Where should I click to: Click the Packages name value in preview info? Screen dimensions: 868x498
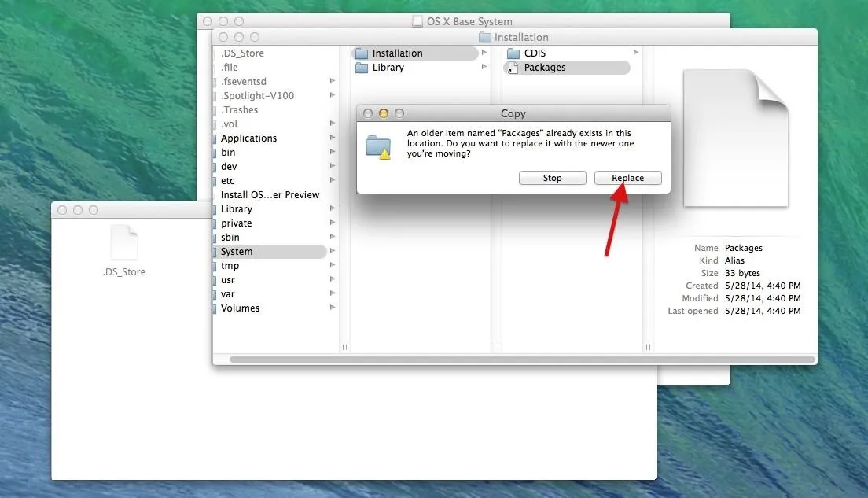point(744,248)
